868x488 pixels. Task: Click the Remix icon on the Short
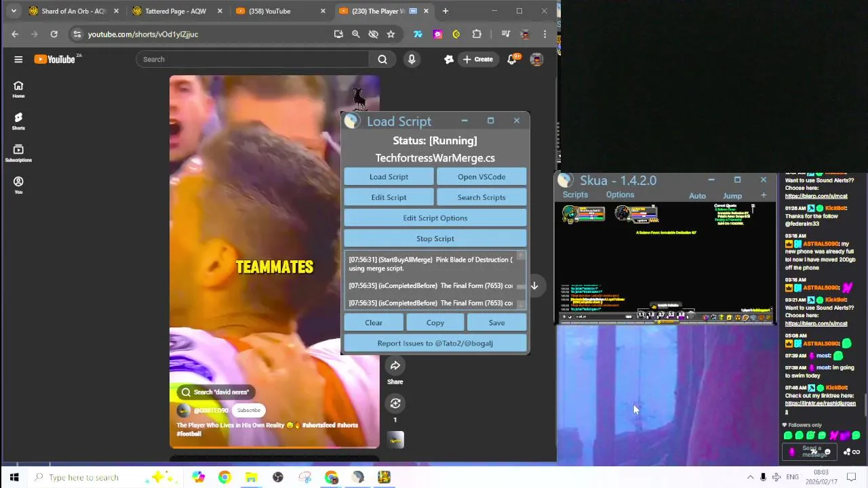[x=395, y=403]
